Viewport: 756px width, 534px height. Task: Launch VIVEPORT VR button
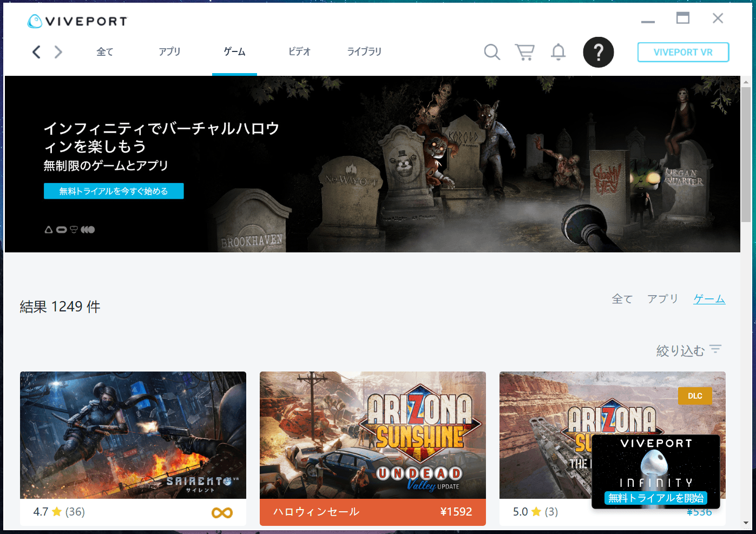[x=683, y=52]
